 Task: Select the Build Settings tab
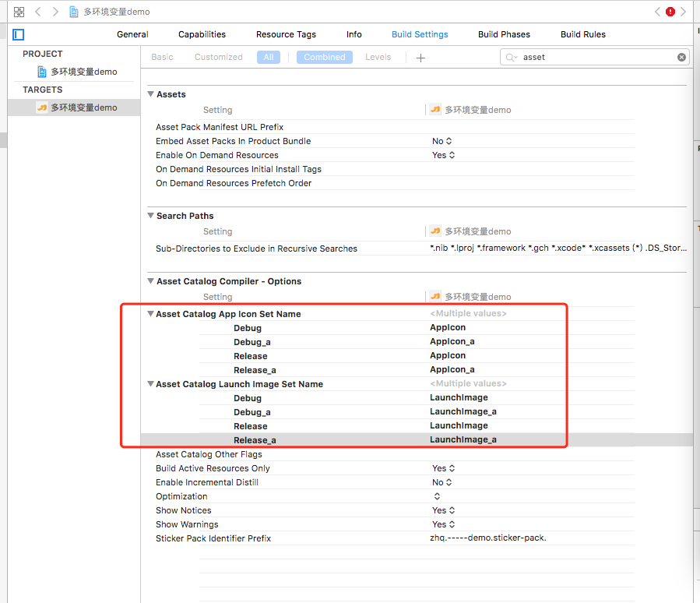pos(420,34)
